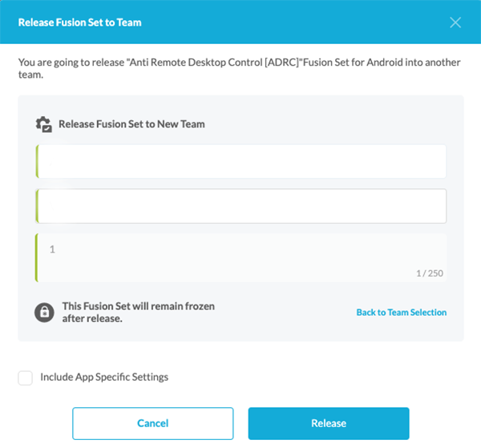Click the lock icon next to frozen notice
The width and height of the screenshot is (481, 448).
point(44,312)
